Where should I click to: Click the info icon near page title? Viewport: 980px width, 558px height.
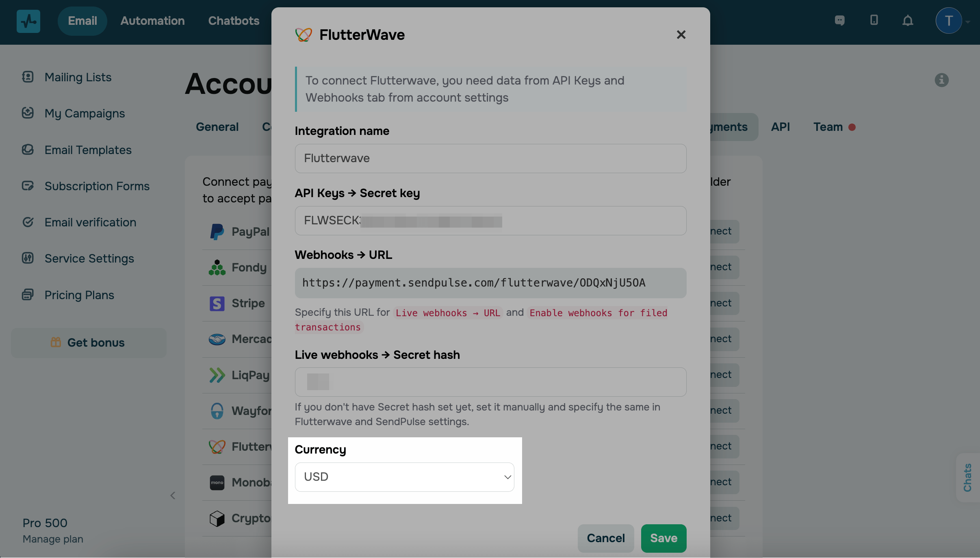tap(941, 80)
